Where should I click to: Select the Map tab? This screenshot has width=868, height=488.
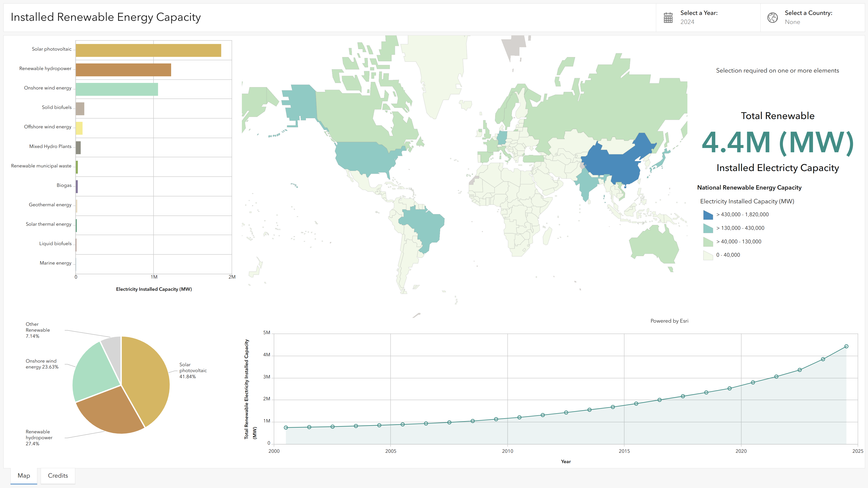(24, 476)
